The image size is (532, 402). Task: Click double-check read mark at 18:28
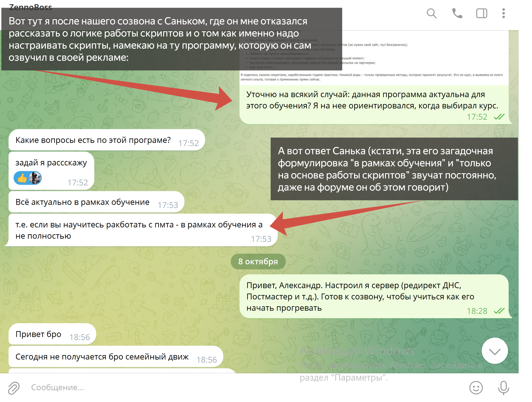click(x=499, y=311)
